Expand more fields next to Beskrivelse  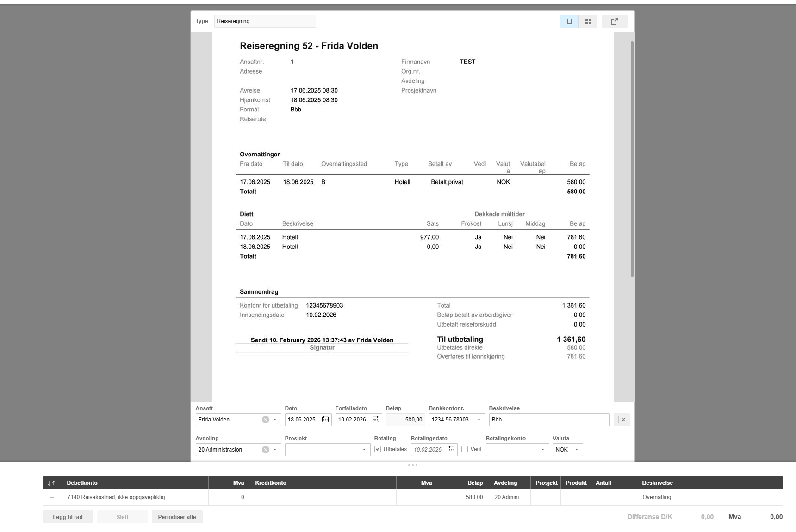point(622,420)
